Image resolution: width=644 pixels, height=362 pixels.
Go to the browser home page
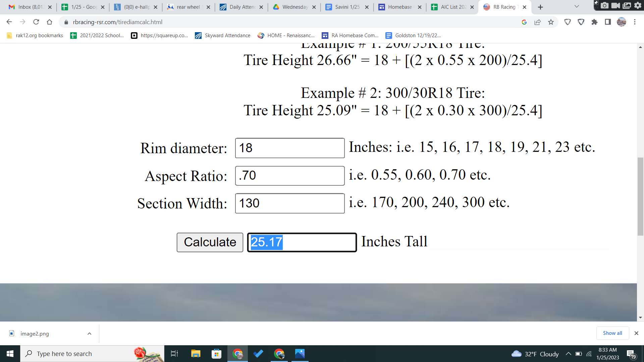50,22
